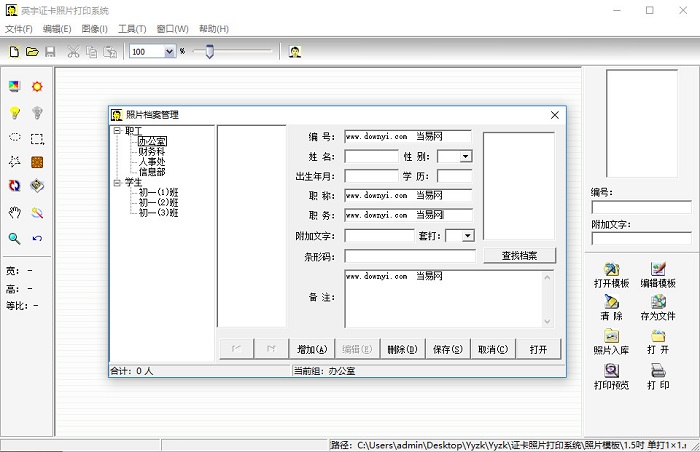
Task: Pick the hand pan tool
Action: 15,212
